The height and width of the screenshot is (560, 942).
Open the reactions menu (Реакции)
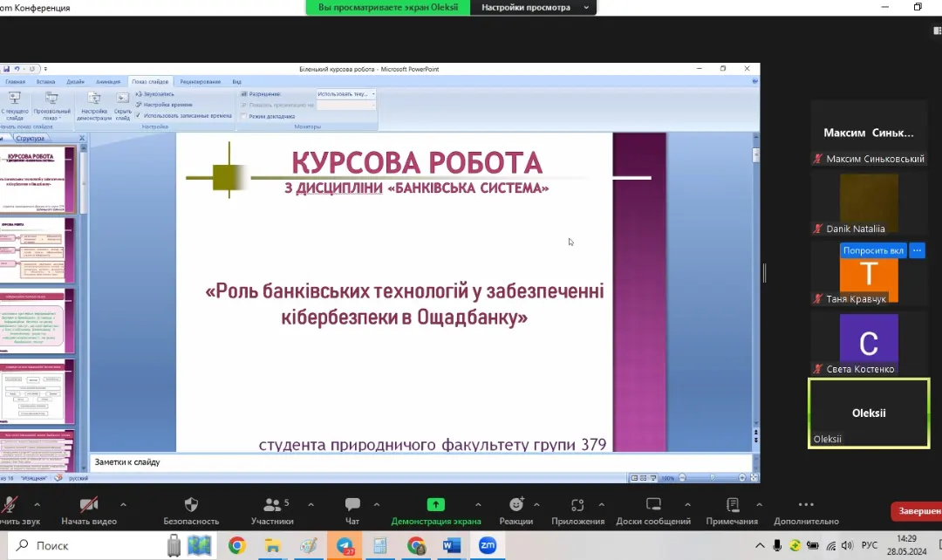pos(516,511)
